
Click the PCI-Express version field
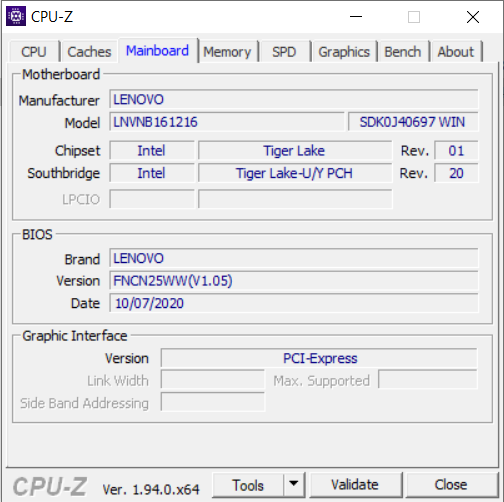319,358
